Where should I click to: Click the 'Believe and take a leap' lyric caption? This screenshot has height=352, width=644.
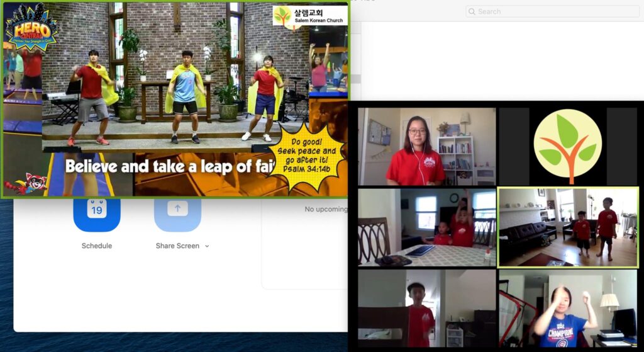pyautogui.click(x=170, y=166)
